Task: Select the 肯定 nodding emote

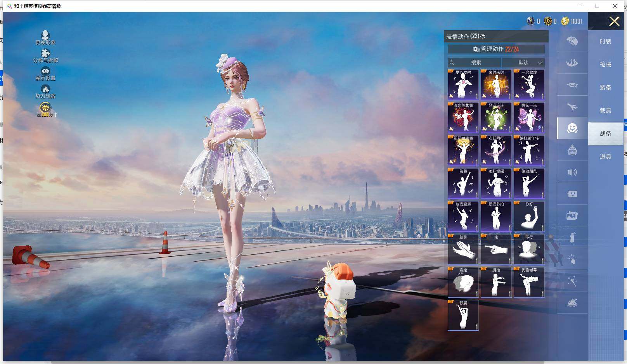Action: [463, 282]
